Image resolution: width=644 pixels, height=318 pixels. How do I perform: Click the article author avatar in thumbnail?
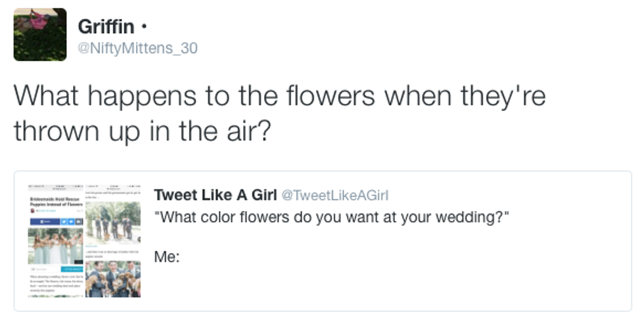pyautogui.click(x=32, y=210)
